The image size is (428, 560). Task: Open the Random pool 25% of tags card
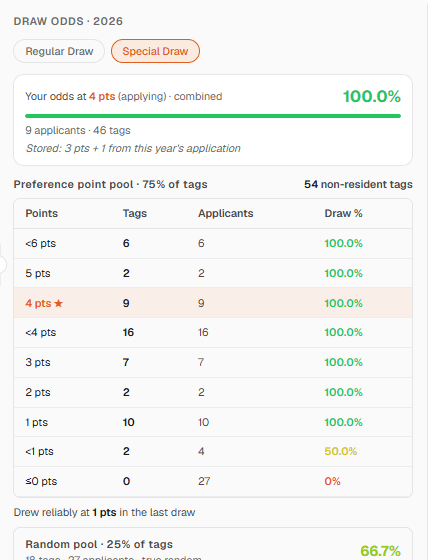pyautogui.click(x=213, y=544)
